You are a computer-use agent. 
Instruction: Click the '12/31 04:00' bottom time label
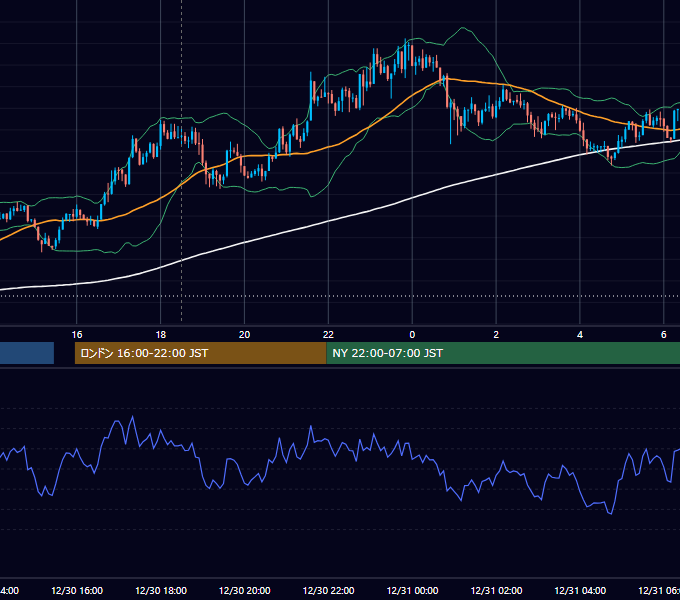pos(580,590)
